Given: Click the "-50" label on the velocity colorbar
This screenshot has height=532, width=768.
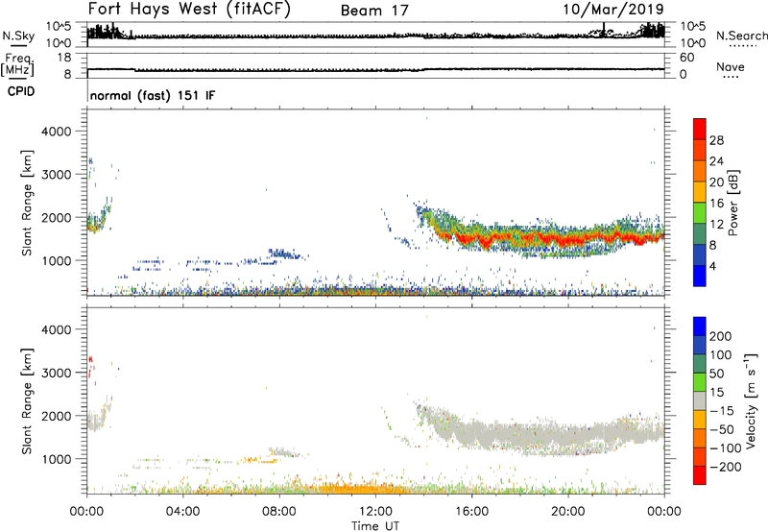Looking at the screenshot, I should pyautogui.click(x=722, y=429).
